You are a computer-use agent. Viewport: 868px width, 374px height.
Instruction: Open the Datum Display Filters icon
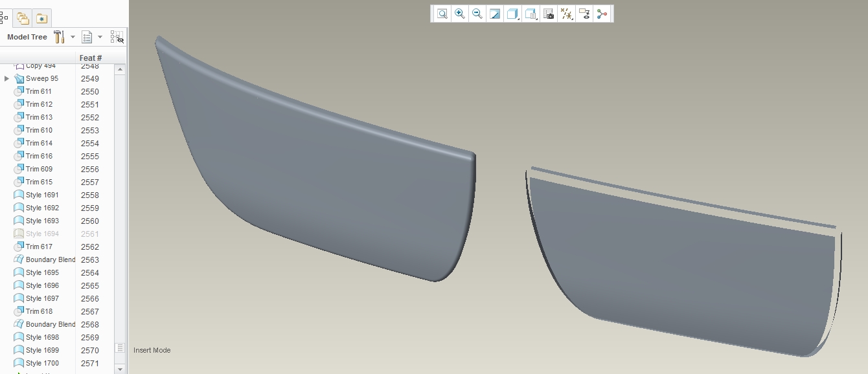567,14
